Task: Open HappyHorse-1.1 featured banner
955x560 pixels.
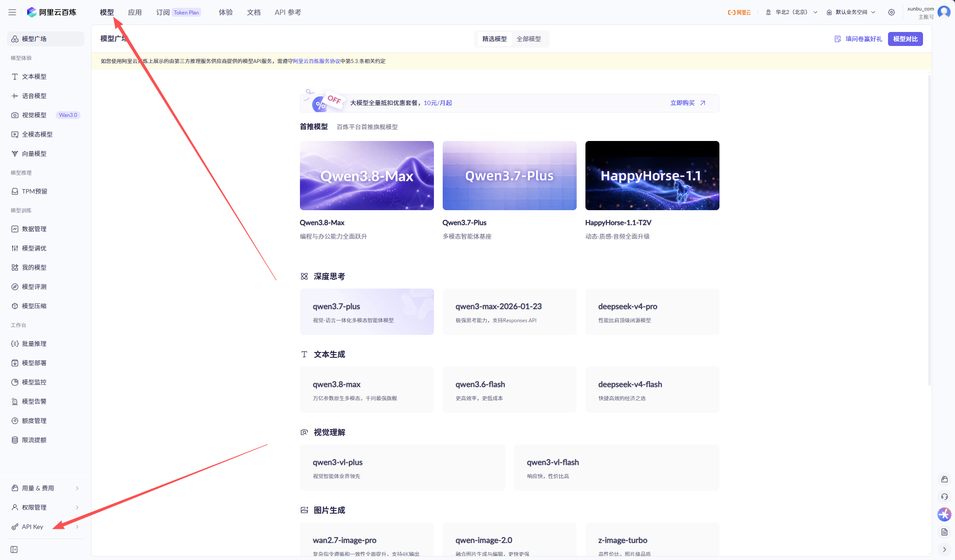Action: (x=652, y=176)
